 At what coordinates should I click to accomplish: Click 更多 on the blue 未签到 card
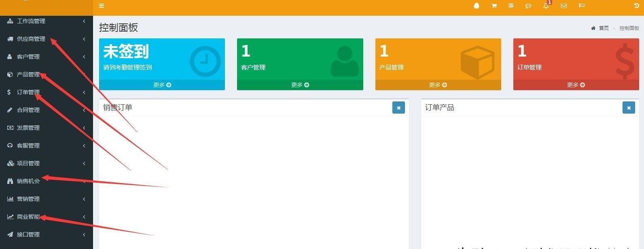pos(162,85)
